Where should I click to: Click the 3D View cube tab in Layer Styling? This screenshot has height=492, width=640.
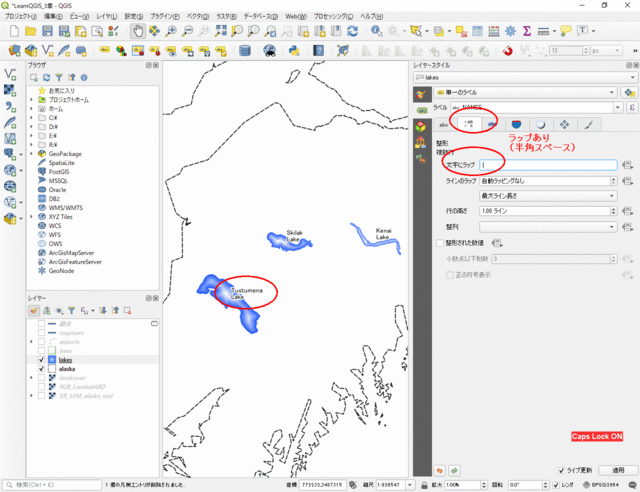[x=421, y=126]
